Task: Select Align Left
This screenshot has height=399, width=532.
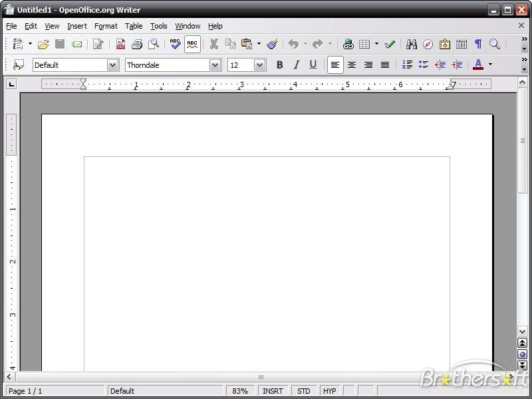Action: [x=335, y=65]
